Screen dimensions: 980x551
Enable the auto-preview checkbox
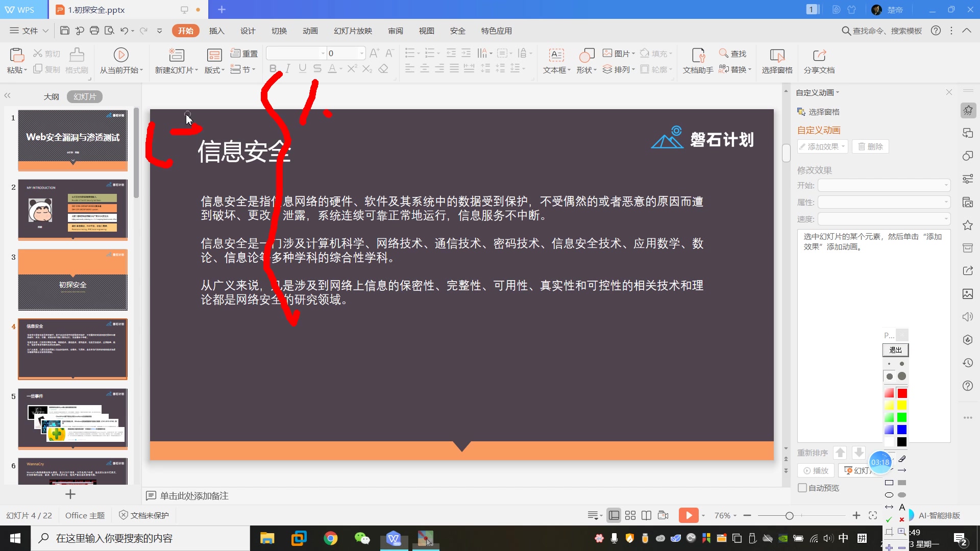tap(802, 488)
